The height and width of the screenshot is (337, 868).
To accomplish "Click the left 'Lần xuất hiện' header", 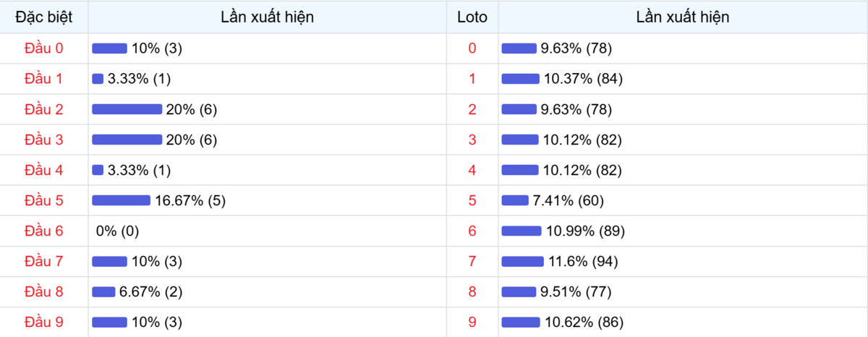I will [267, 17].
